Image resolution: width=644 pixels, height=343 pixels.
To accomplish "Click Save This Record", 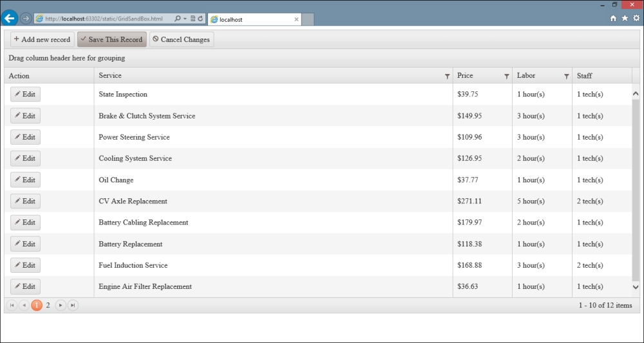I will (x=111, y=39).
